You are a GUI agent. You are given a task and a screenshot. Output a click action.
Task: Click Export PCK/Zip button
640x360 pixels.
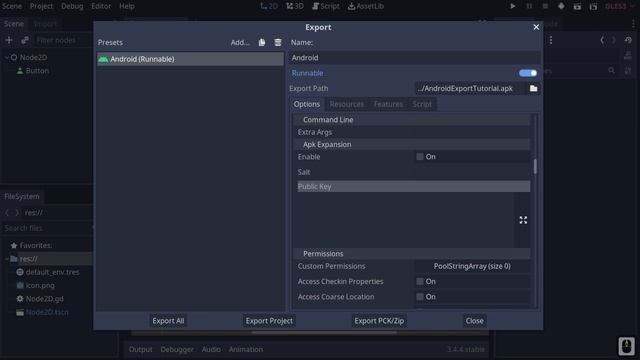379,321
